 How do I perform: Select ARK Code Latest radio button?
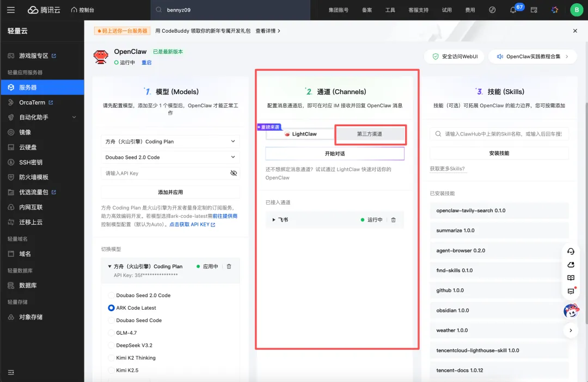111,308
